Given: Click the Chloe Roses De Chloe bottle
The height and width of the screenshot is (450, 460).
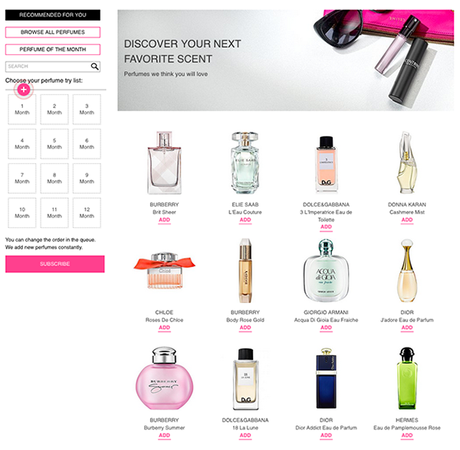Looking at the screenshot, I should click(x=164, y=270).
